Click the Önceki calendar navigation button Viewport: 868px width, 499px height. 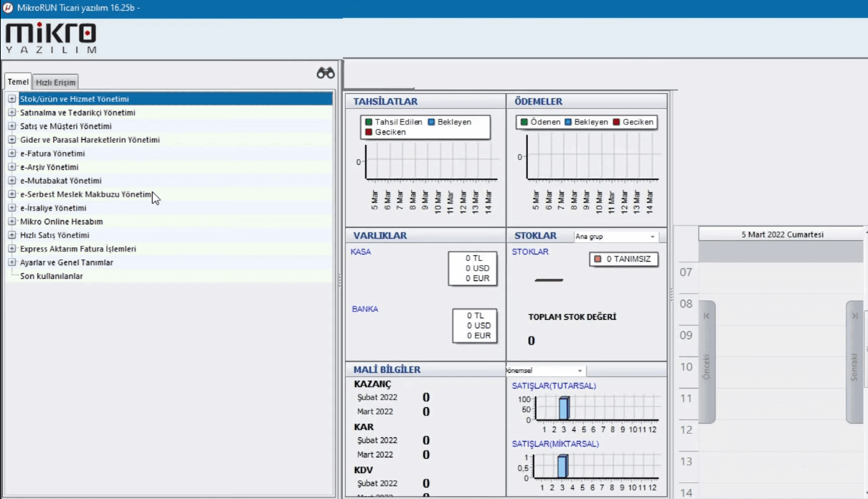707,362
